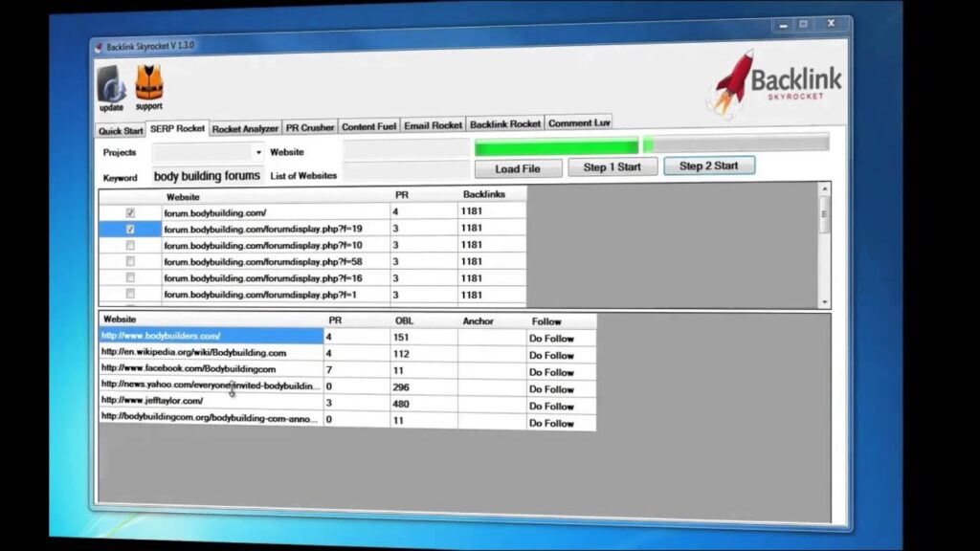
Task: Click the second, mostly empty progress bar
Action: pyautogui.click(x=736, y=143)
